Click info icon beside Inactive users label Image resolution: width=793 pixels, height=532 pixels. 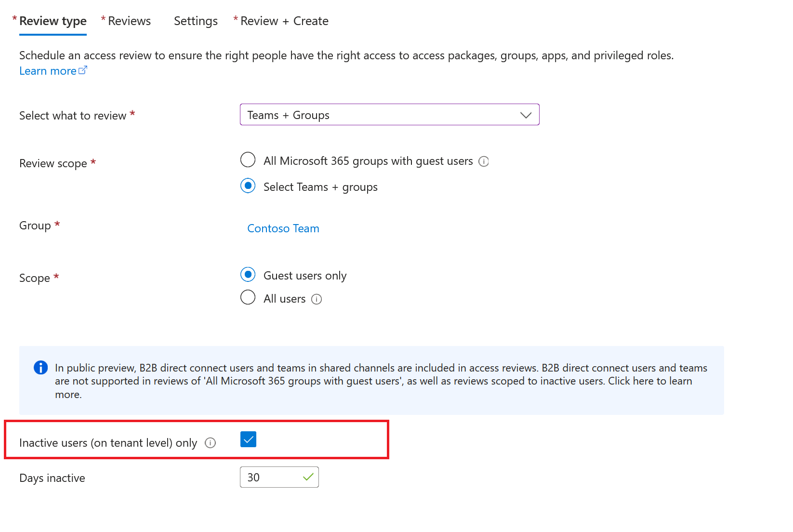pos(211,443)
